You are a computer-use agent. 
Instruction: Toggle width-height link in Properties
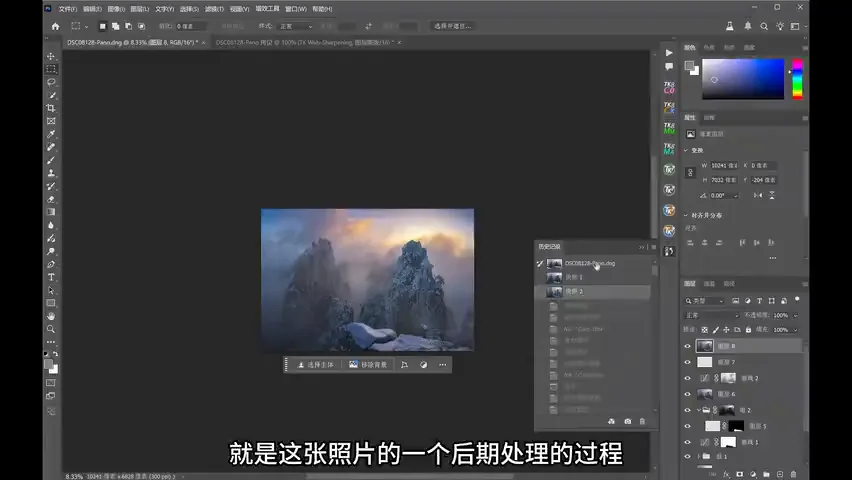[690, 172]
